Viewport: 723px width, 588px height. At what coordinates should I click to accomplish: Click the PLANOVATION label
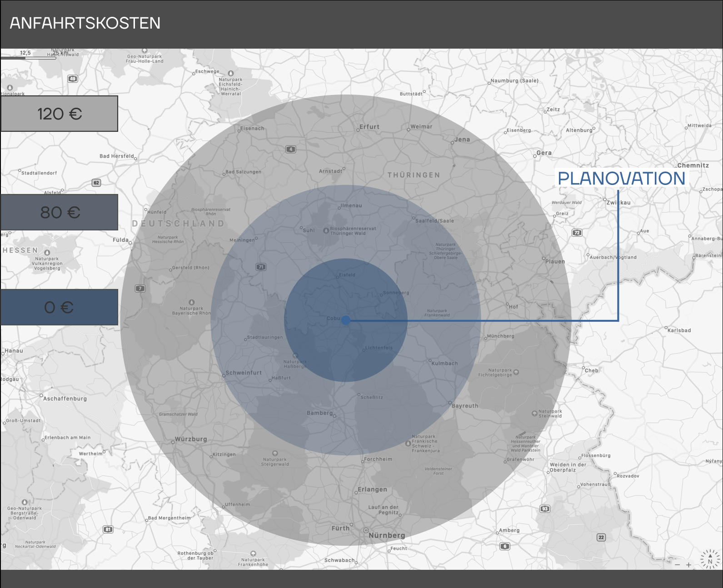(621, 178)
